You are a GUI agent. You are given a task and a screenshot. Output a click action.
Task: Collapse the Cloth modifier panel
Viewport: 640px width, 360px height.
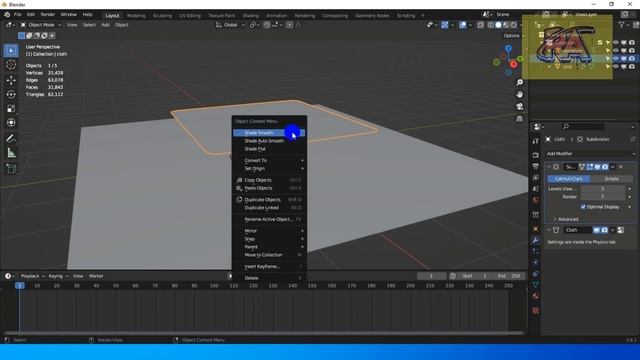[549, 230]
